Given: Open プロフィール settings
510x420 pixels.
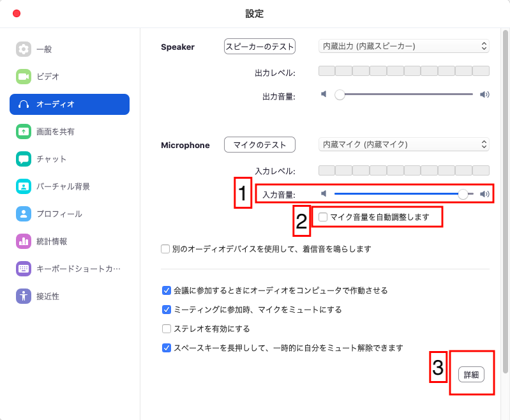Looking at the screenshot, I should point(70,214).
